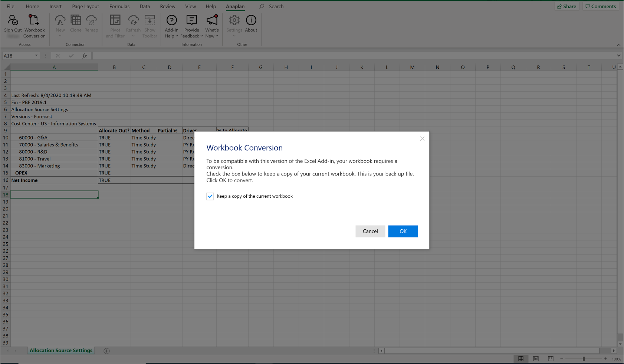This screenshot has height=364, width=624.
Task: Uncheck Keep a copy of the current workbook
Action: [x=210, y=196]
